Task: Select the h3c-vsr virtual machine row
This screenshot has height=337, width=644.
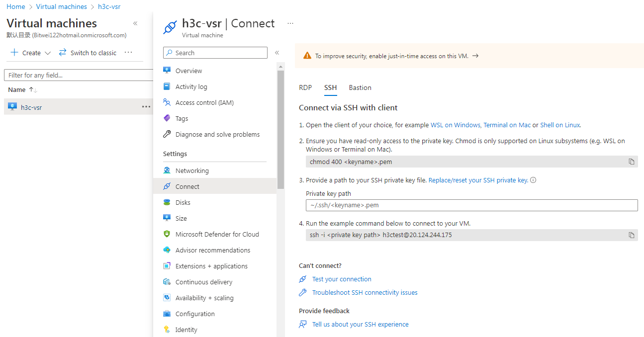Action: tap(79, 107)
